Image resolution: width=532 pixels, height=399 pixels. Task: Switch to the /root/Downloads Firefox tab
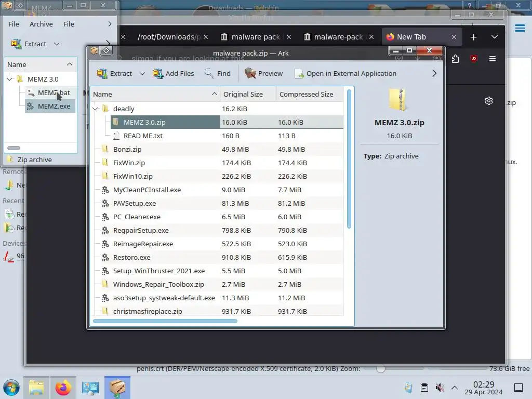169,37
